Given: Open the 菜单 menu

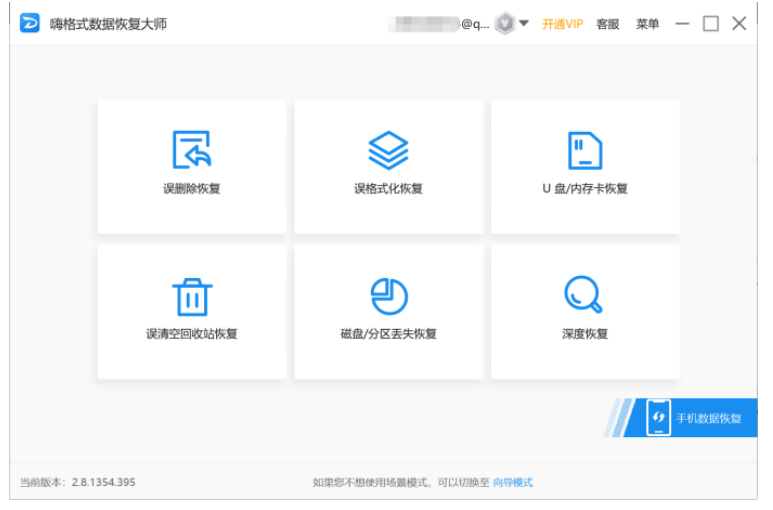Looking at the screenshot, I should tap(648, 24).
